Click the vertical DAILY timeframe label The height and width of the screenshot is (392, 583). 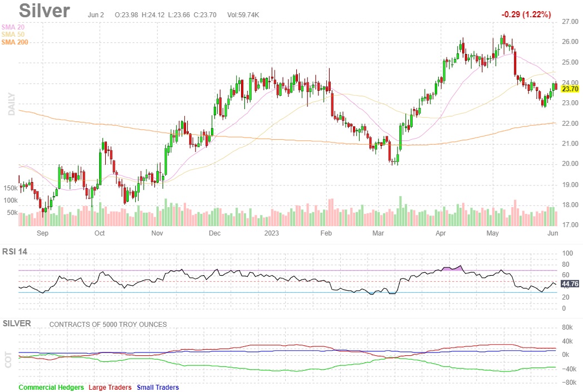point(12,104)
